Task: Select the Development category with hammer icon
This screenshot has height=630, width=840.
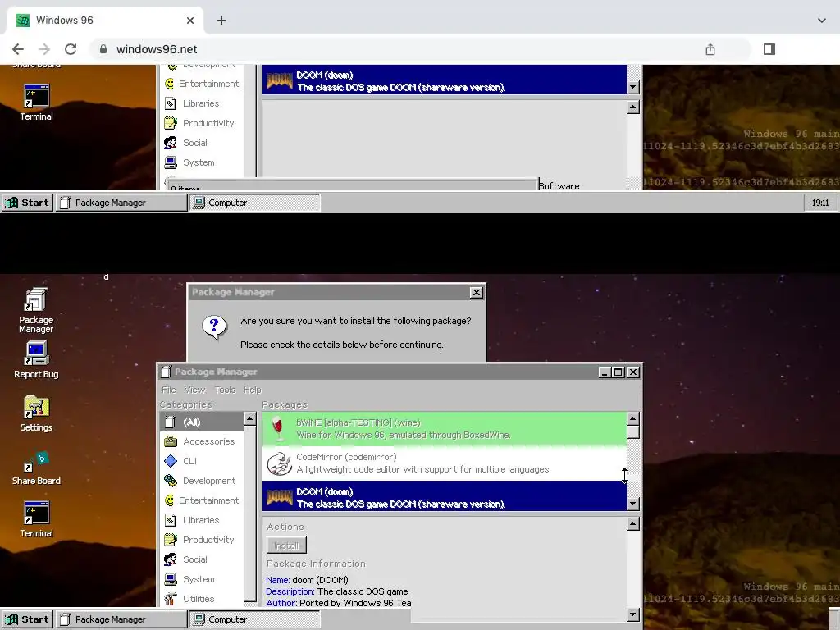Action: [x=202, y=481]
